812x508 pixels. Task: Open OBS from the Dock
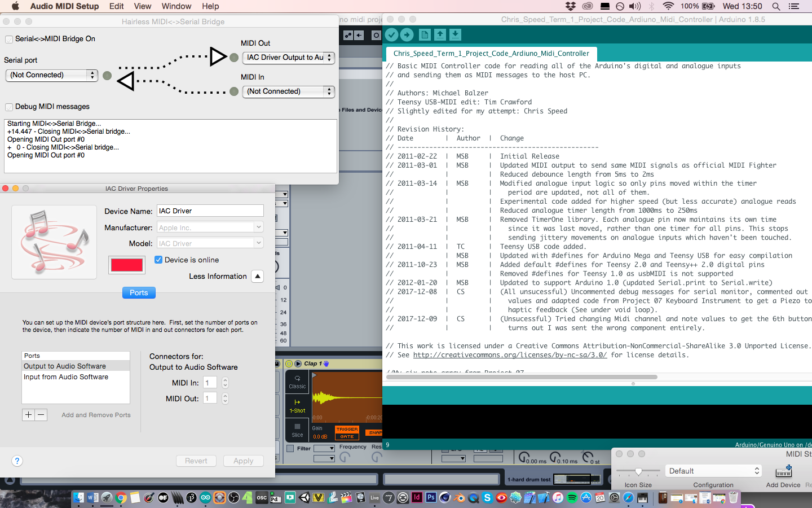pyautogui.click(x=233, y=497)
